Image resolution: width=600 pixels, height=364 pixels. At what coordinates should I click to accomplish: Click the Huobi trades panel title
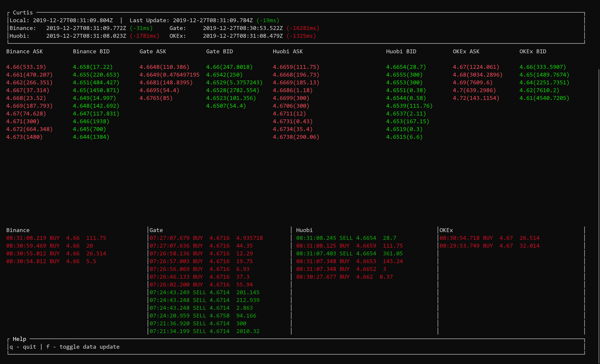[304, 230]
